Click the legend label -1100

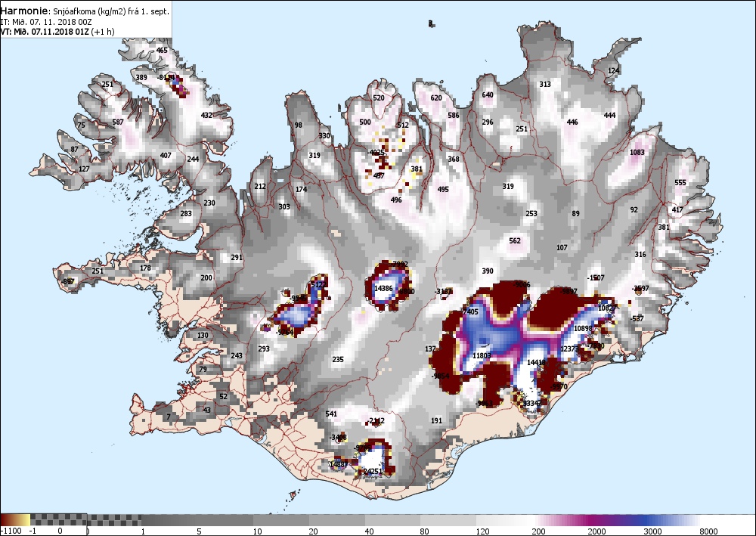(11, 531)
